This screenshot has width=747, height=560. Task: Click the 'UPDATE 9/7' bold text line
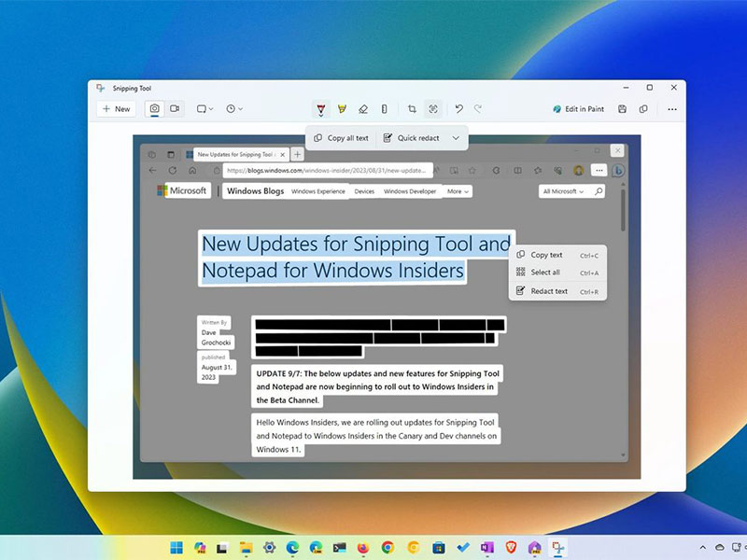click(377, 374)
